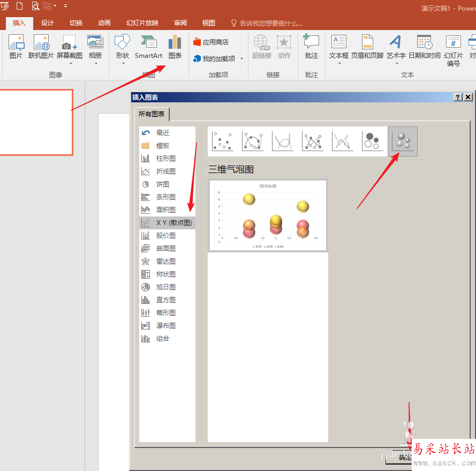The image size is (476, 471).
Task: Open Customize Quick Access Toolbar dropdown
Action: tap(65, 6)
